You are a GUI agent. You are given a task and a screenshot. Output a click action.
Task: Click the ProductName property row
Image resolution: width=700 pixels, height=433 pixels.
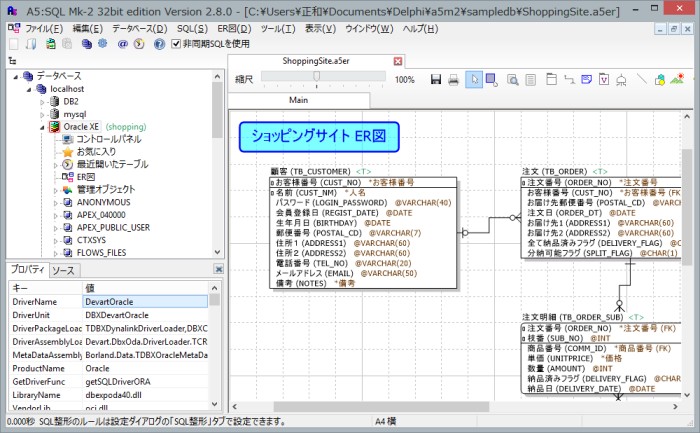pos(108,369)
